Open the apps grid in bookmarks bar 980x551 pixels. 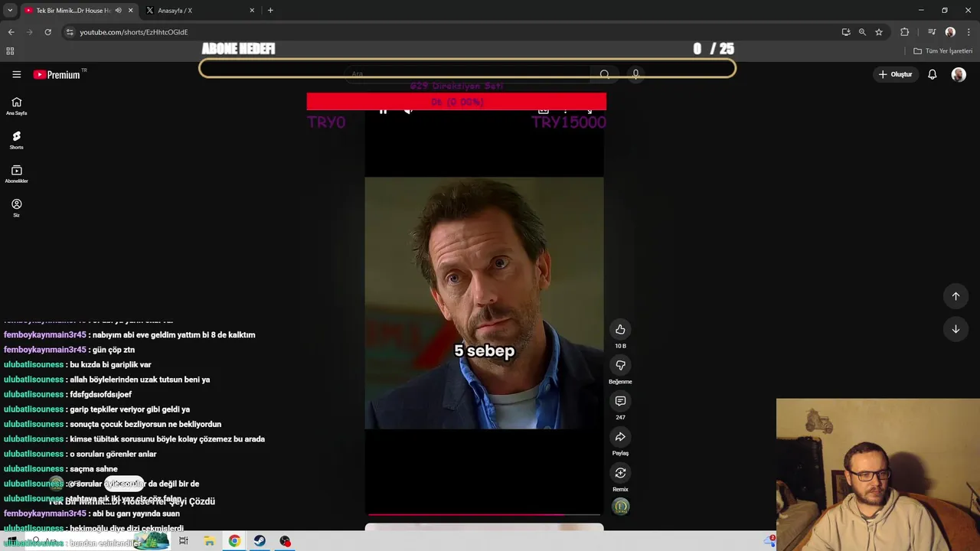pos(10,51)
